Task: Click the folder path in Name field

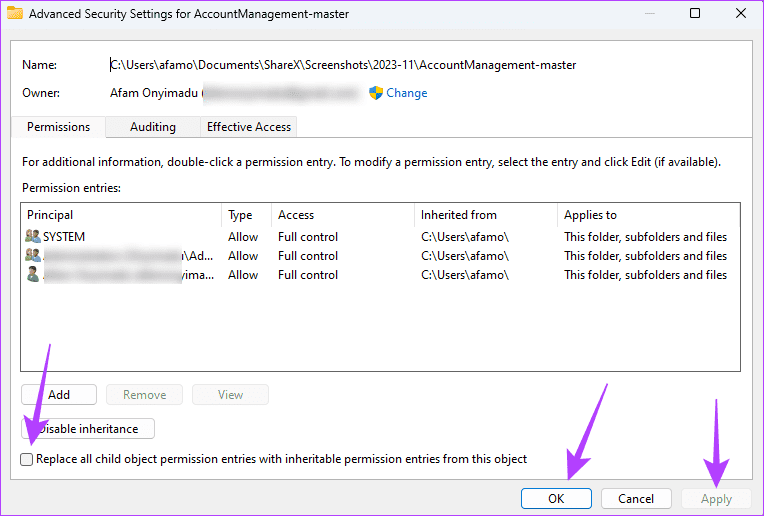Action: 343,65
